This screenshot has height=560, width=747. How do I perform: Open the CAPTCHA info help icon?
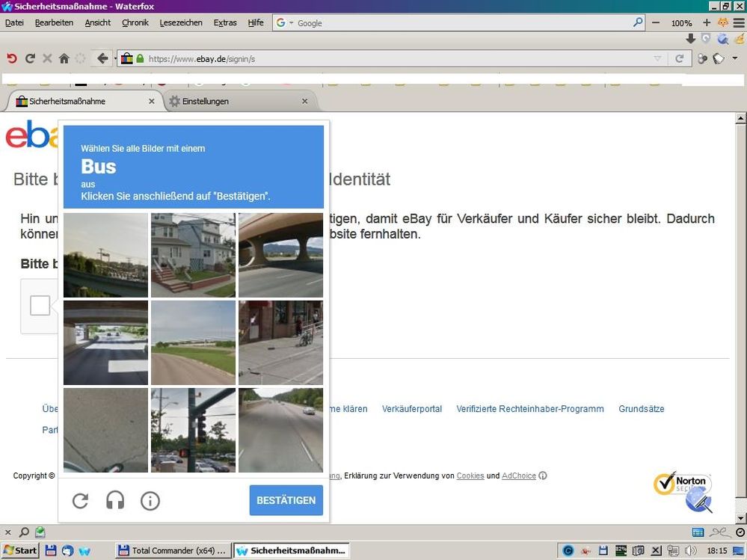(x=150, y=500)
